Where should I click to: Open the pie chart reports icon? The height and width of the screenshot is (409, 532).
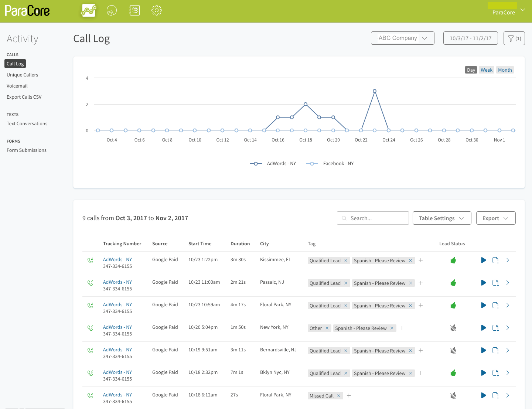pyautogui.click(x=112, y=10)
